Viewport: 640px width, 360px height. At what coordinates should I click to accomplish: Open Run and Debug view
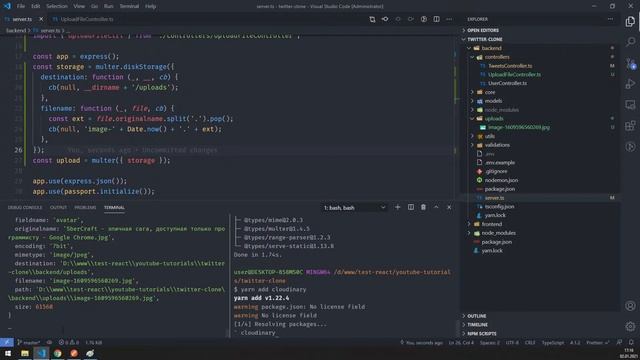click(x=630, y=84)
